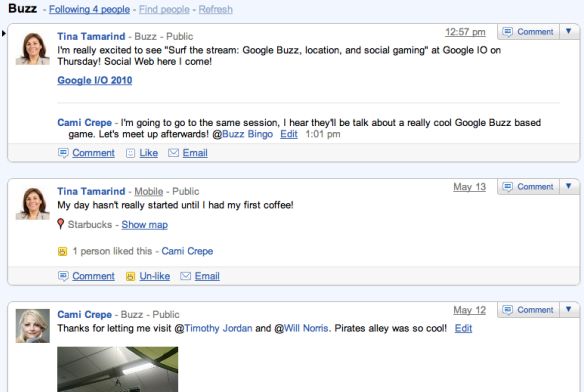584x392 pixels.
Task: Select Find people in the Buzz header
Action: click(x=164, y=9)
